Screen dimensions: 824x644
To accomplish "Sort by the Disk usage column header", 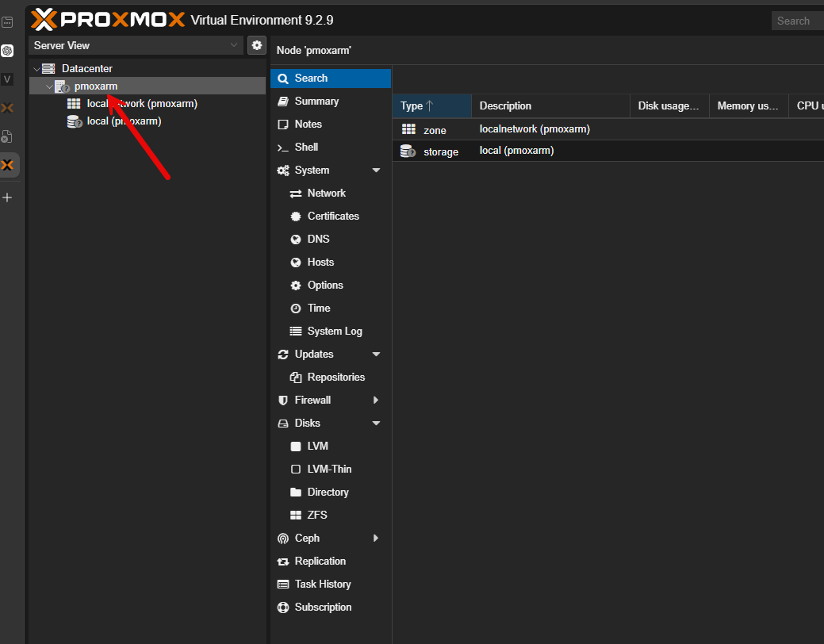I will 669,106.
